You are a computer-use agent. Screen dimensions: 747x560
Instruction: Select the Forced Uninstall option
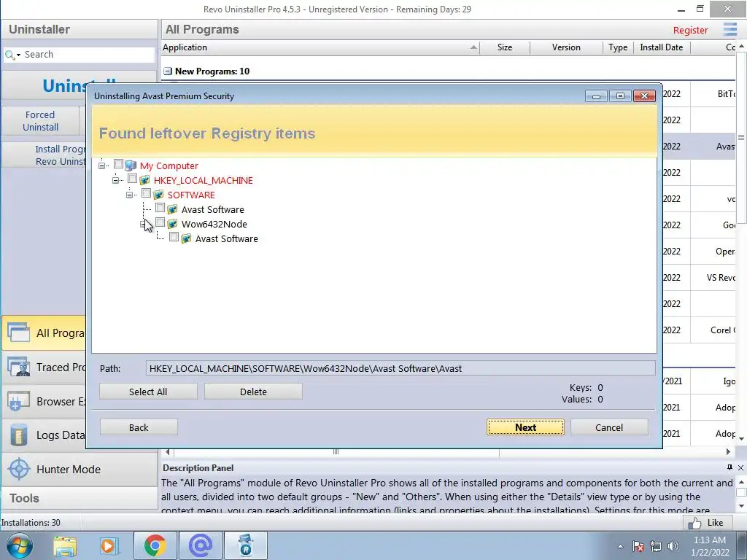click(41, 121)
